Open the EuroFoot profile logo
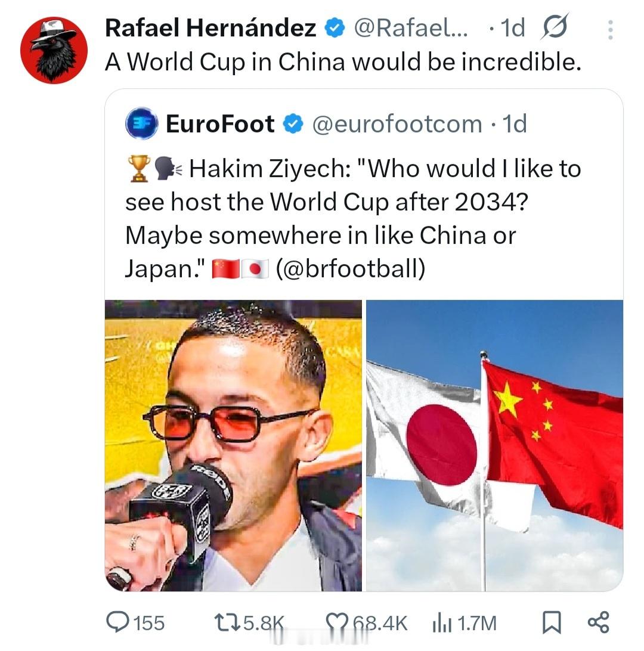Screen dimensions: 644x651 tap(141, 123)
